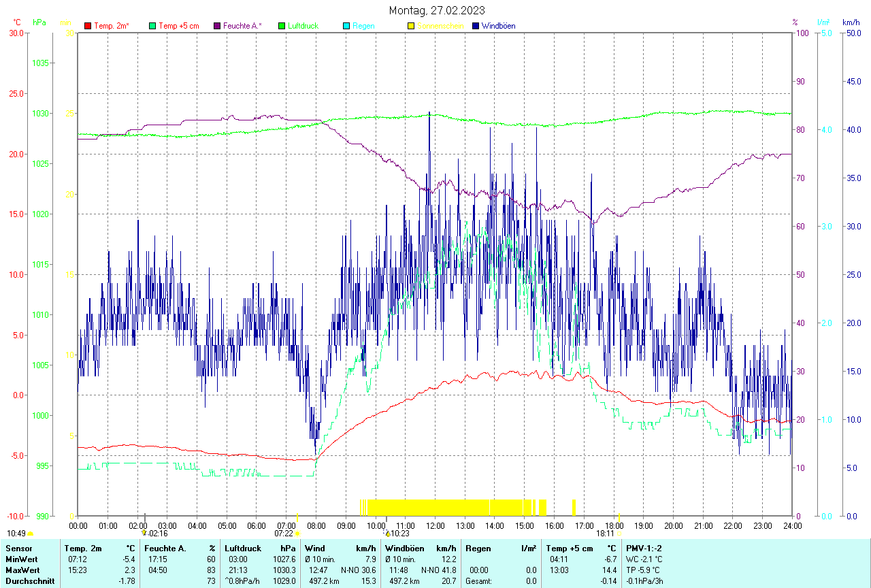This screenshot has height=588, width=871.
Task: Click the Durchschnitt row label
Action: (x=30, y=581)
